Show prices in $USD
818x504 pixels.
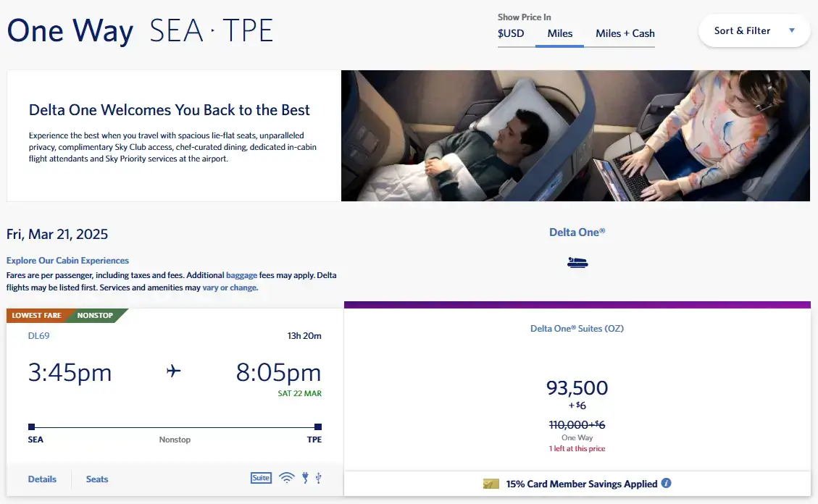(511, 33)
